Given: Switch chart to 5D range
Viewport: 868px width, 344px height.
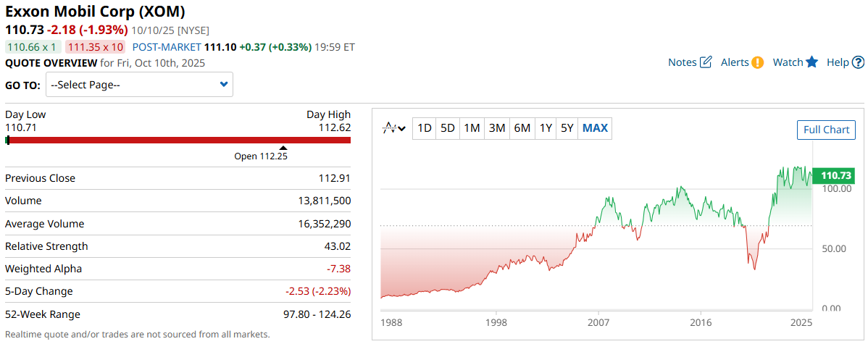Looking at the screenshot, I should (x=448, y=128).
